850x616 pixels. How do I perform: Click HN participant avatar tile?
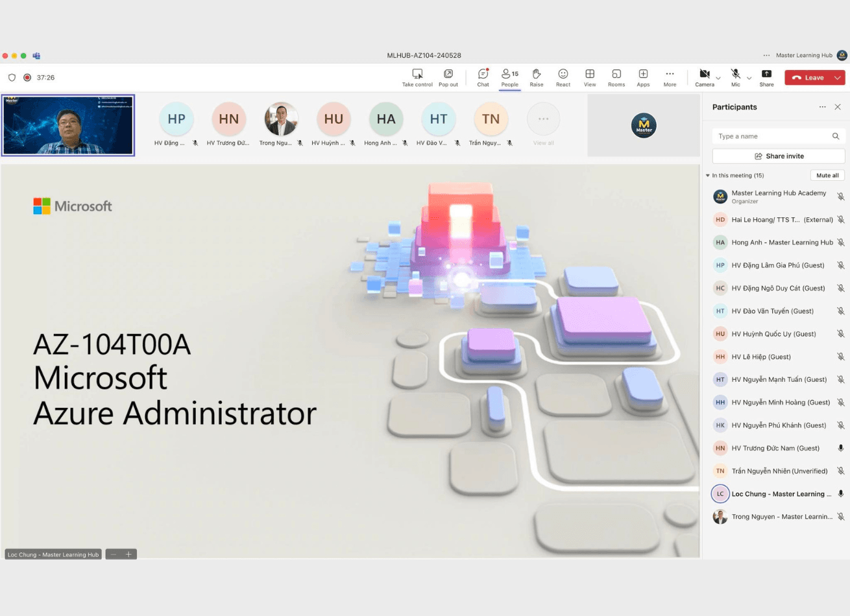coord(228,119)
